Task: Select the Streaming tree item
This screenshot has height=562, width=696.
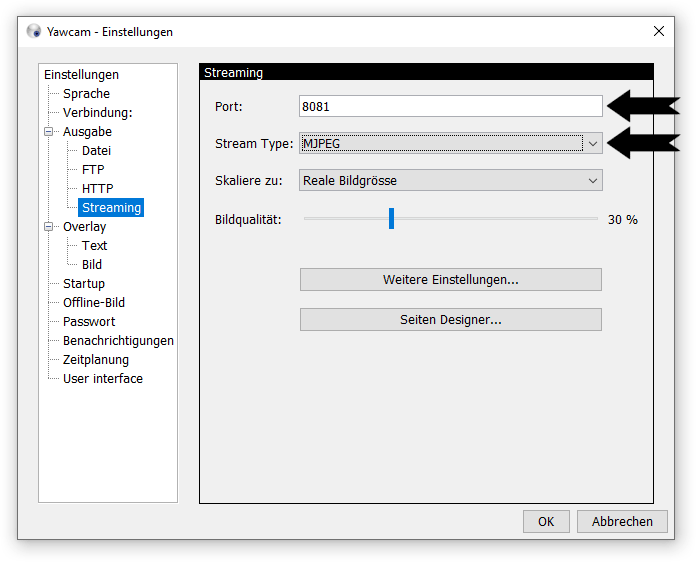Action: (x=111, y=208)
